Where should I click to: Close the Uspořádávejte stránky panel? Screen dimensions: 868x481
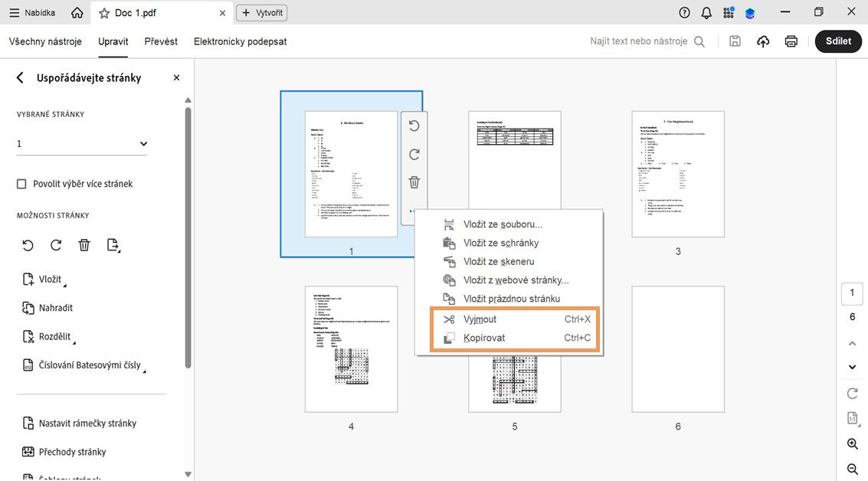tap(176, 77)
